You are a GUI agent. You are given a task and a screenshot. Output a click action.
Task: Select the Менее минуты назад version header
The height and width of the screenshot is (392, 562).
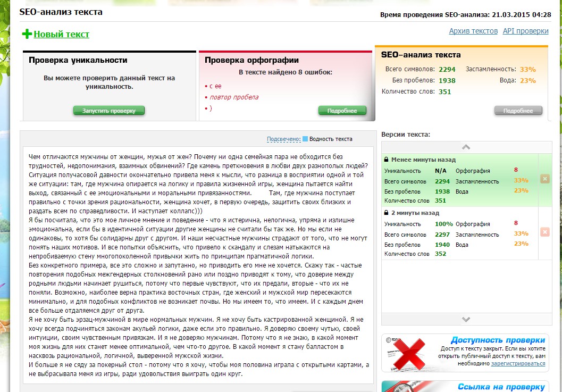pos(423,160)
